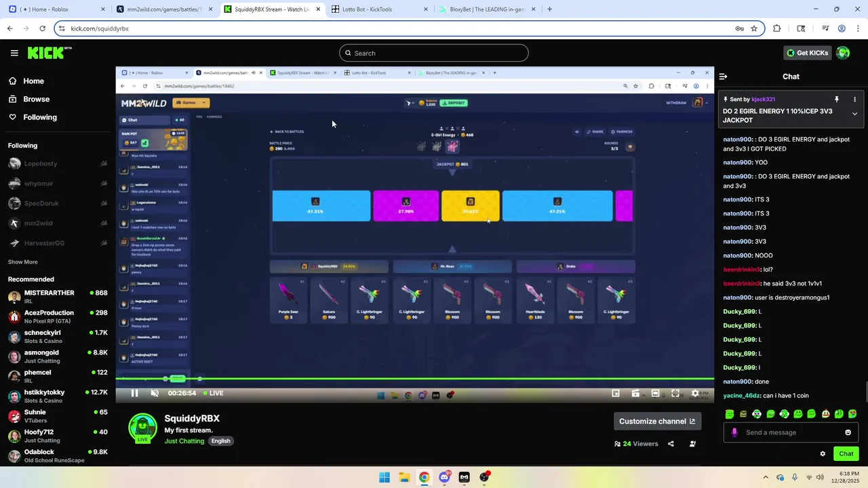The width and height of the screenshot is (868, 488).
Task: Open recommended channel AcezProduction
Action: coord(58,317)
